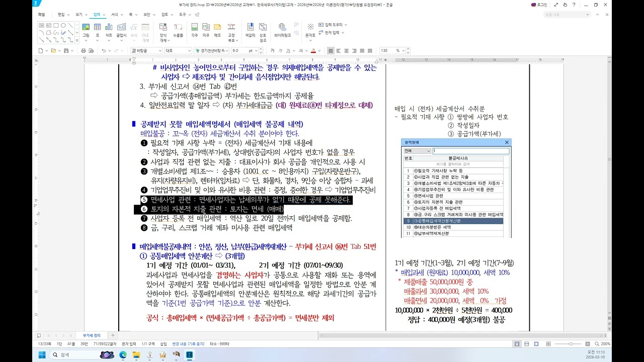Open the 도구 menu

[x=182, y=15]
